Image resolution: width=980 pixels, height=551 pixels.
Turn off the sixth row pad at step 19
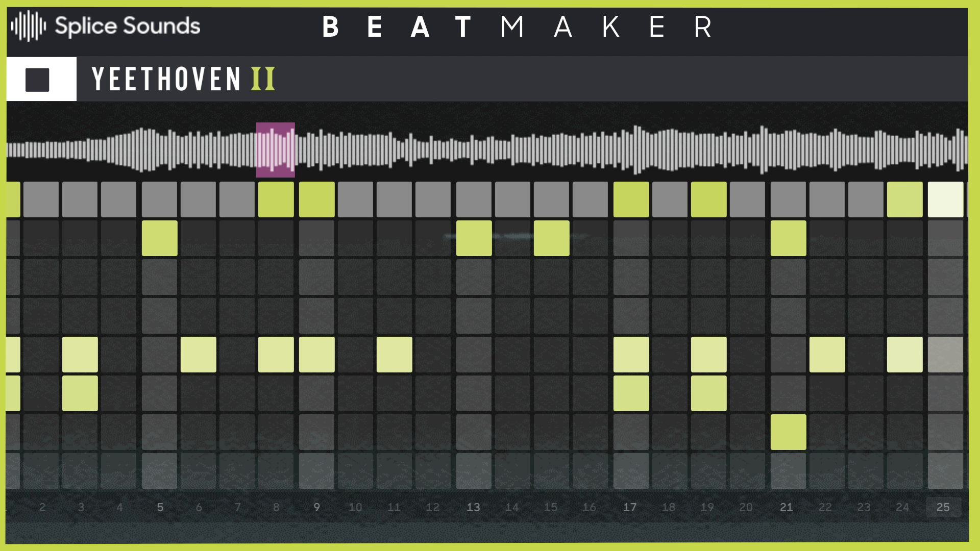tap(709, 393)
